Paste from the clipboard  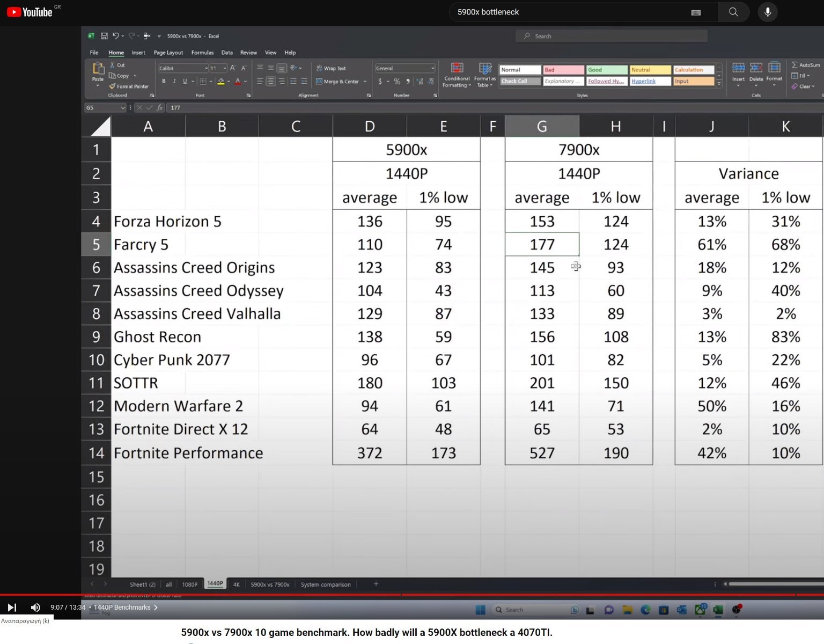pos(98,74)
